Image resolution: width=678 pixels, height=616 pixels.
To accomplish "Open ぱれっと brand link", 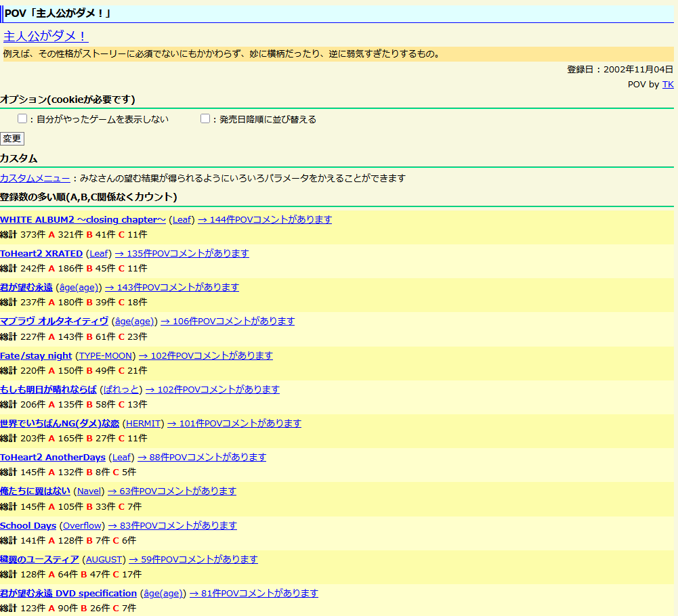I will (x=121, y=389).
